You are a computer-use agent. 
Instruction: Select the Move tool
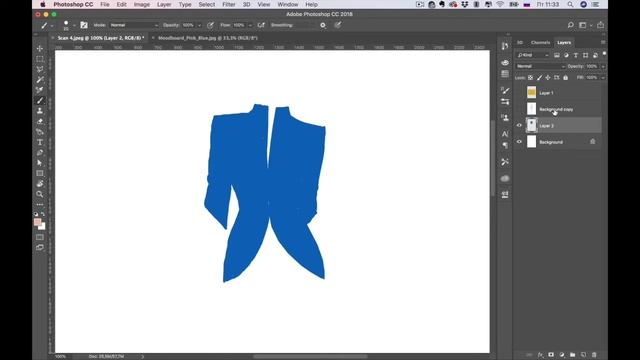40,48
